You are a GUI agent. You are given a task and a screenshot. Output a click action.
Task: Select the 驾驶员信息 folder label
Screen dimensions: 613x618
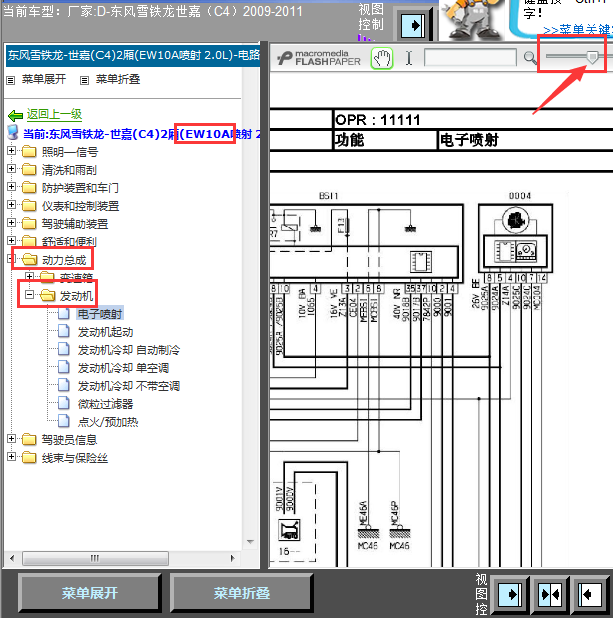[69, 440]
